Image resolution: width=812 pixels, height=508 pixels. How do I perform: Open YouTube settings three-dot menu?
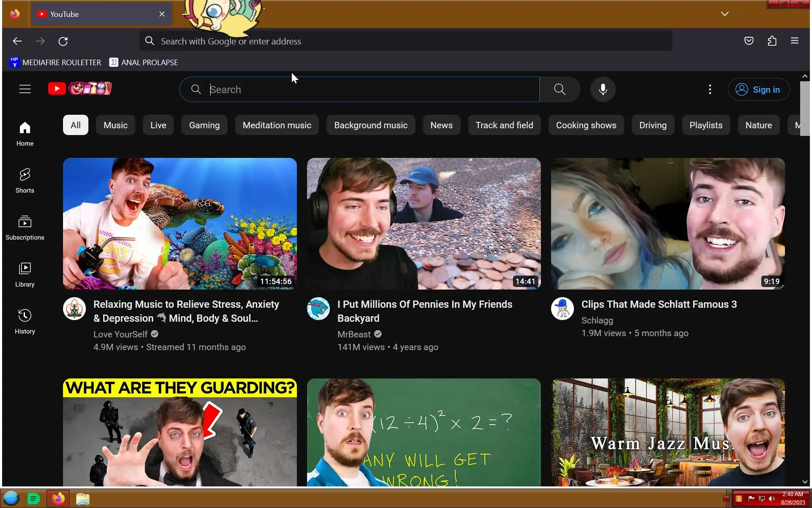pyautogui.click(x=710, y=89)
